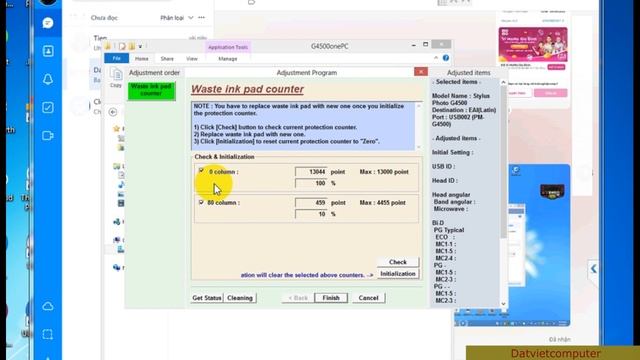Click the new-document icon in Explorer title bar
The height and width of the screenshot is (360, 640).
click(x=122, y=46)
